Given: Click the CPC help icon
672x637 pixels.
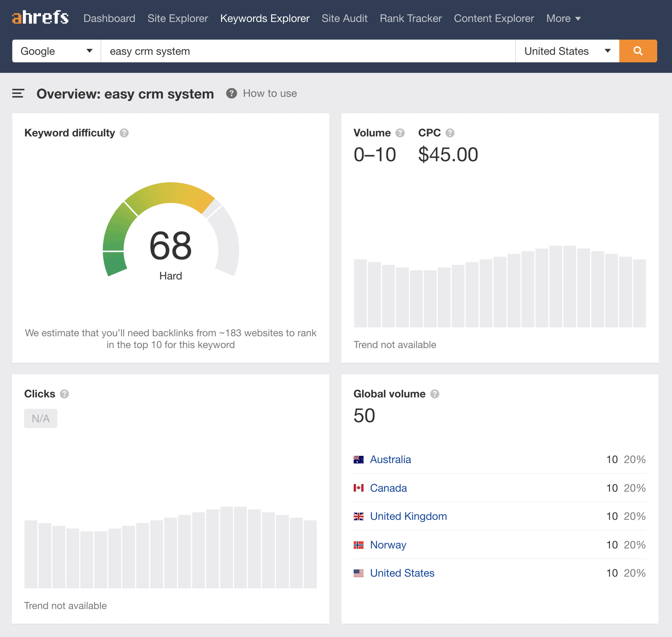Looking at the screenshot, I should (450, 133).
